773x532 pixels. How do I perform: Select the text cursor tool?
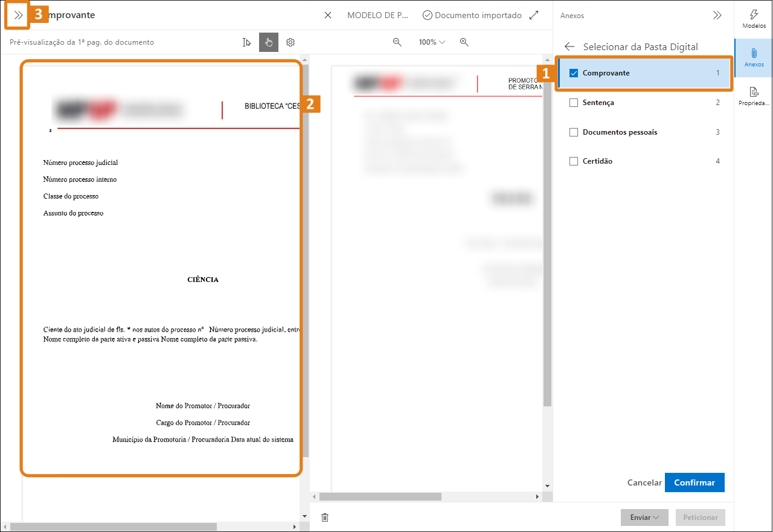[246, 42]
